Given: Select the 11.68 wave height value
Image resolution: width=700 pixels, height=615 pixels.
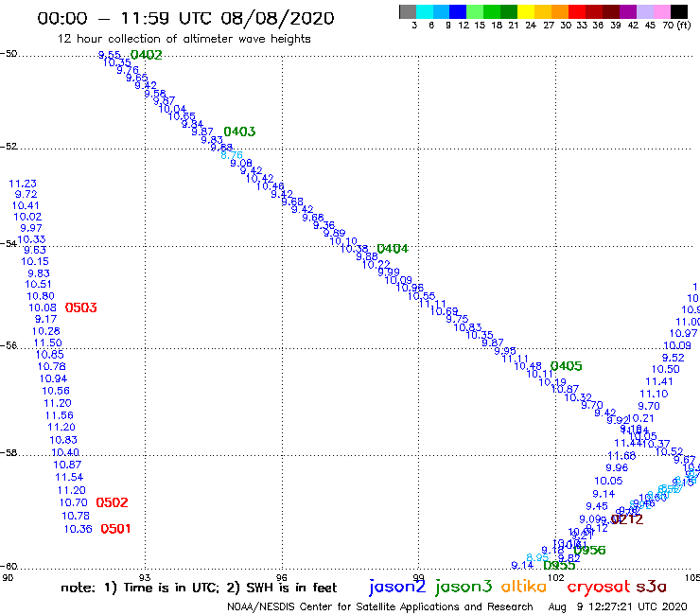Looking at the screenshot, I should tap(621, 455).
